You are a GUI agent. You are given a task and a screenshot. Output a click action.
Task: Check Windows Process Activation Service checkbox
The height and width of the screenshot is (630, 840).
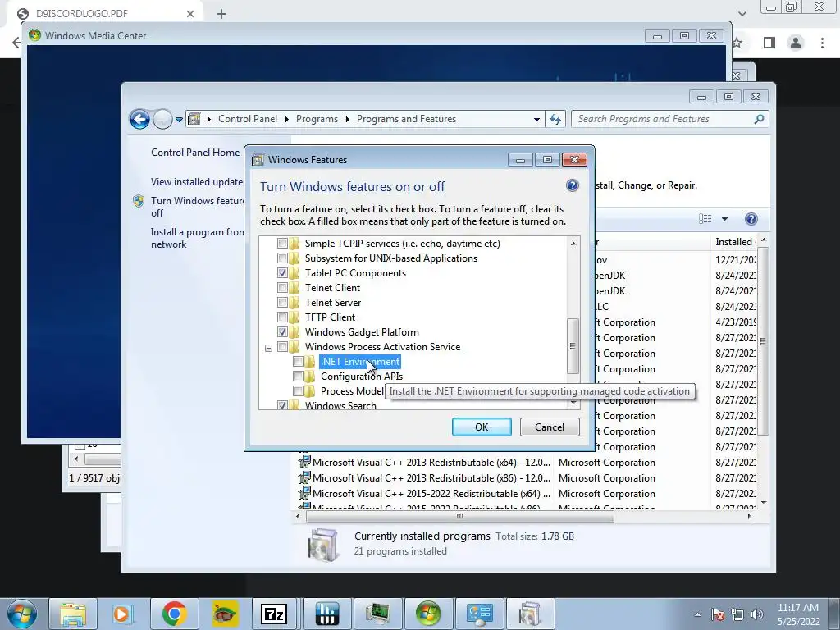pos(282,347)
